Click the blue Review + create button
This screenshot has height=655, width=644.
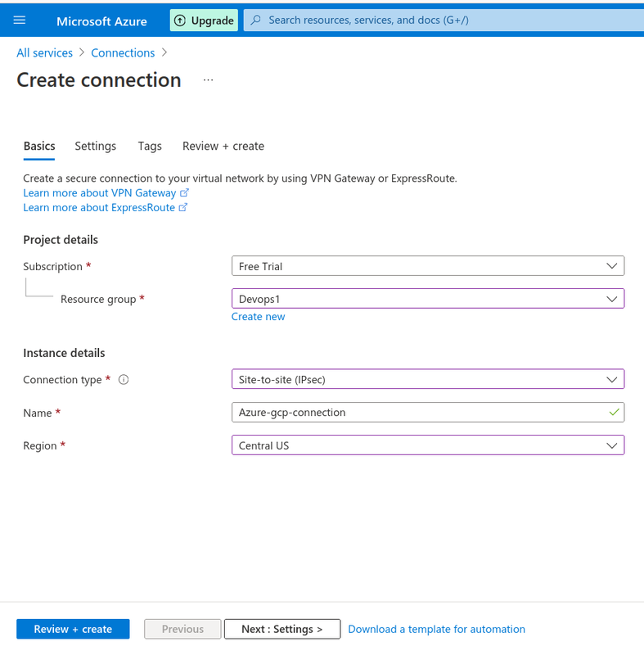tap(73, 629)
